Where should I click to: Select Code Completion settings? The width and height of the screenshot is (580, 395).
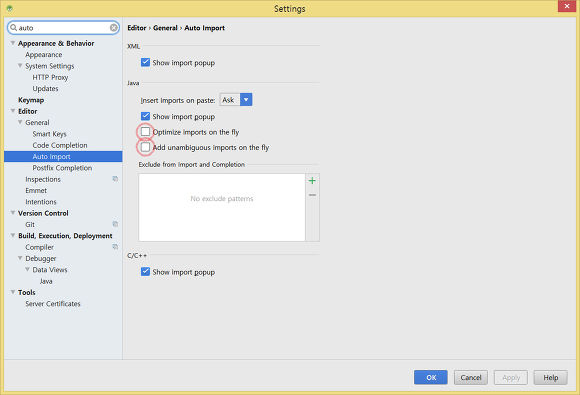(x=60, y=145)
